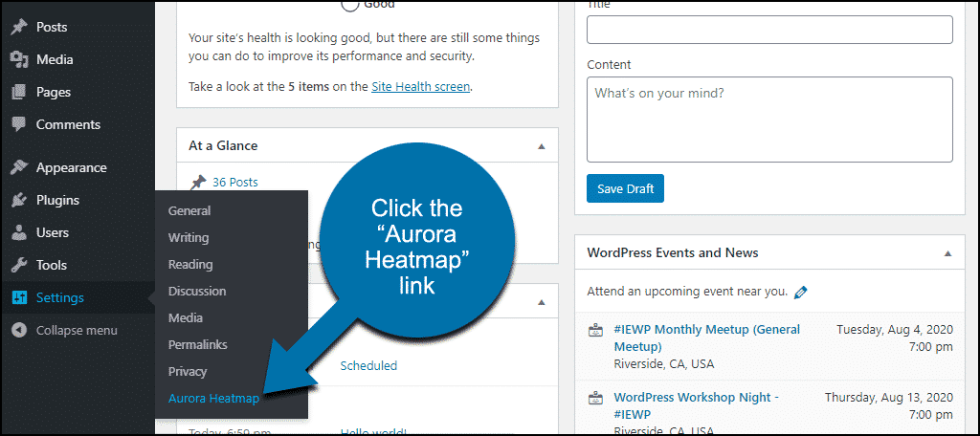Click into the Quick Draft Title field
The height and width of the screenshot is (436, 980).
point(769,30)
